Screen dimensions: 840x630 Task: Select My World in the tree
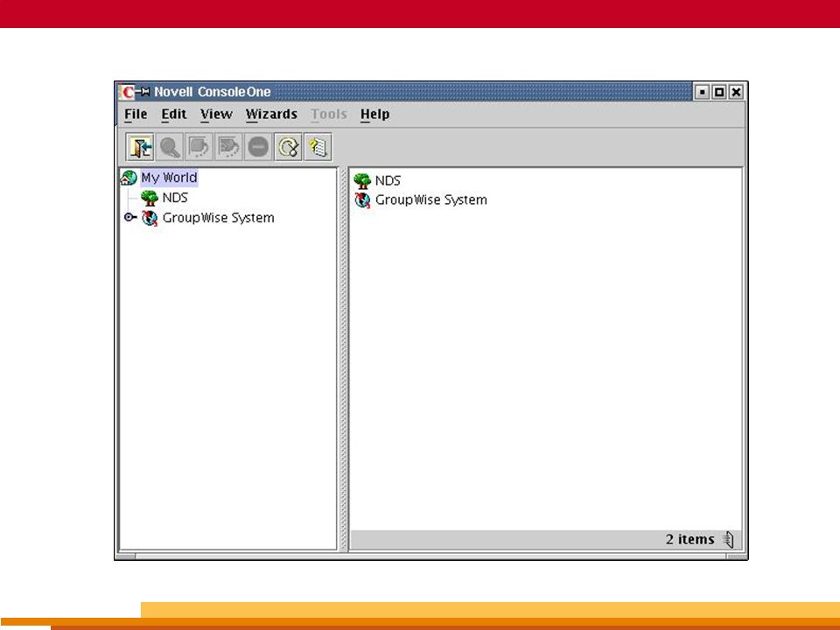[x=169, y=178]
